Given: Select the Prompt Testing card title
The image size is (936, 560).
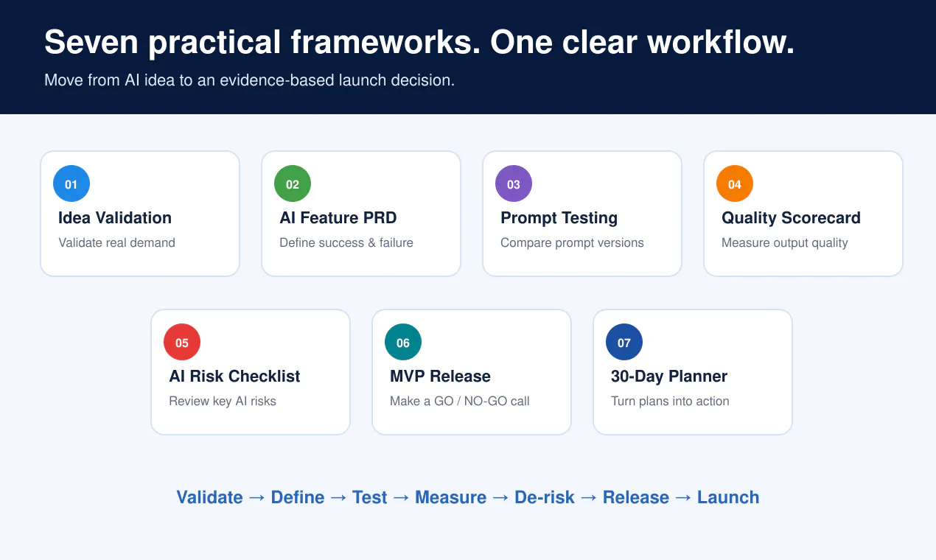Looking at the screenshot, I should coord(559,218).
